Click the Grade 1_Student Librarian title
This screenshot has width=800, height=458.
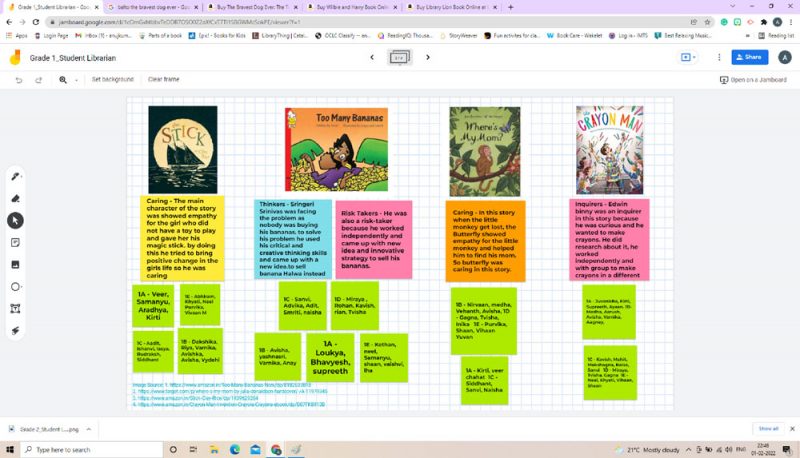click(x=72, y=58)
